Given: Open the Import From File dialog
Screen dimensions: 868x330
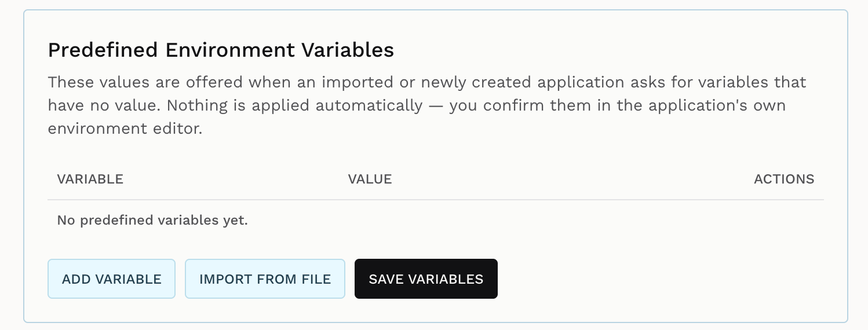Looking at the screenshot, I should click(265, 279).
